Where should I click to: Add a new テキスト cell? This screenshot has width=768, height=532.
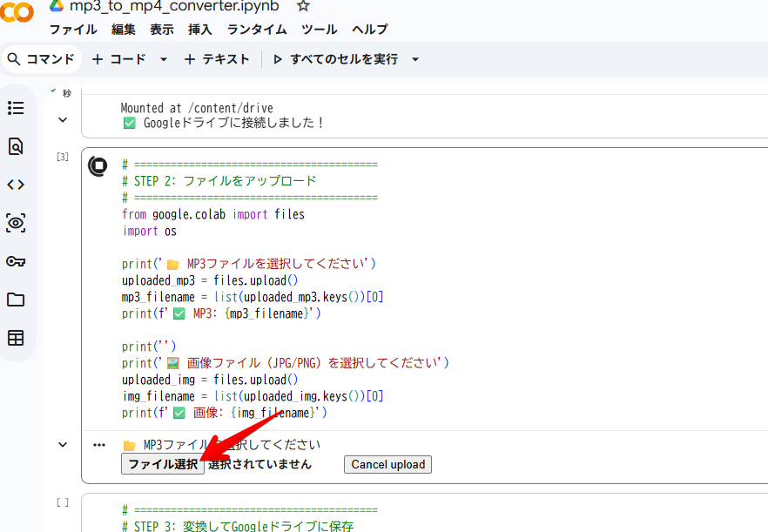pyautogui.click(x=217, y=59)
